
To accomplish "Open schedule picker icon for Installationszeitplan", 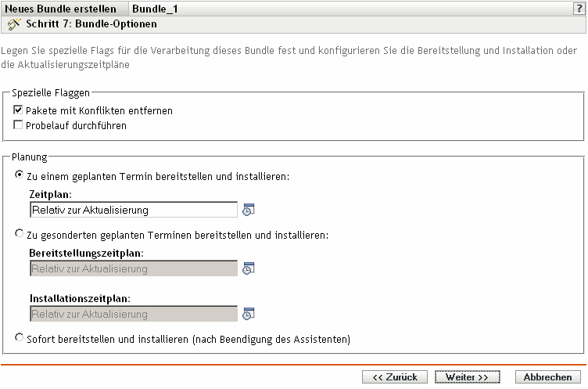I will click(x=249, y=314).
